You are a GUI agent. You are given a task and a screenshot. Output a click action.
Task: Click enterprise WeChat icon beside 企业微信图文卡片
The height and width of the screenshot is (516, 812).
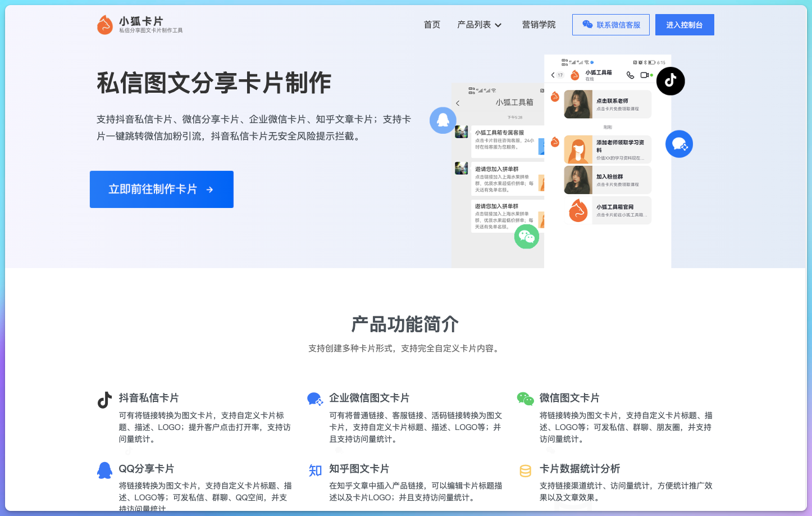315,399
